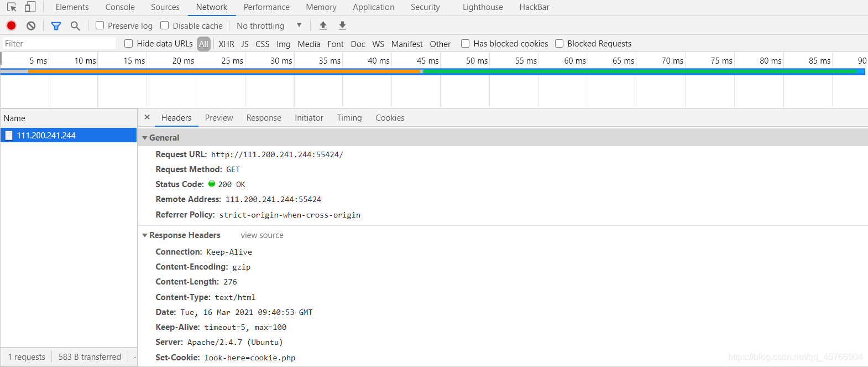This screenshot has height=367, width=868.
Task: Open the Security panel
Action: (425, 7)
